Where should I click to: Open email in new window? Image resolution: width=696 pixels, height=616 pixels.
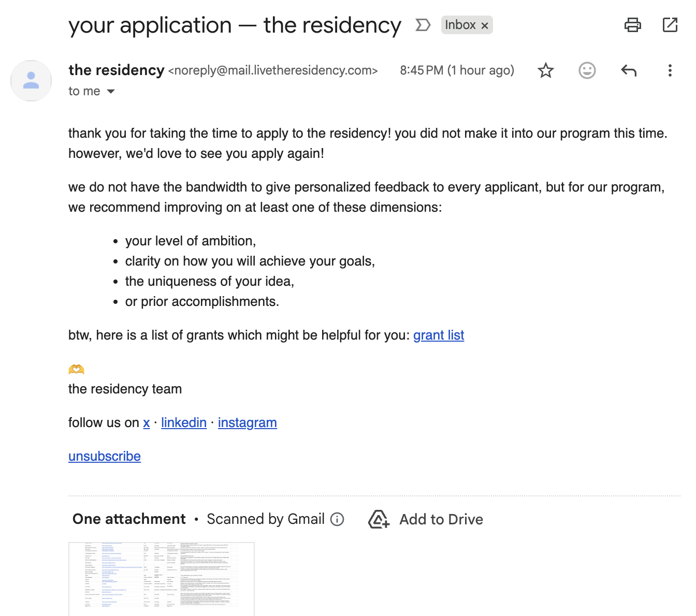point(670,25)
